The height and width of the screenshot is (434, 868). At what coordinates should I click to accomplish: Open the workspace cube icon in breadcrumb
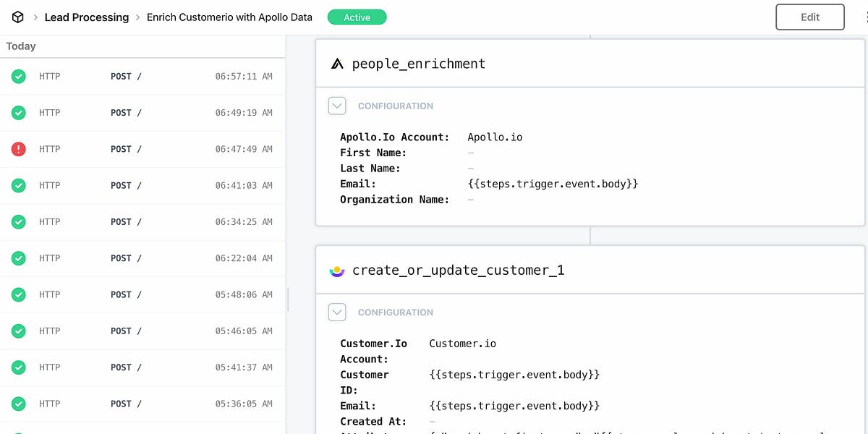(18, 17)
